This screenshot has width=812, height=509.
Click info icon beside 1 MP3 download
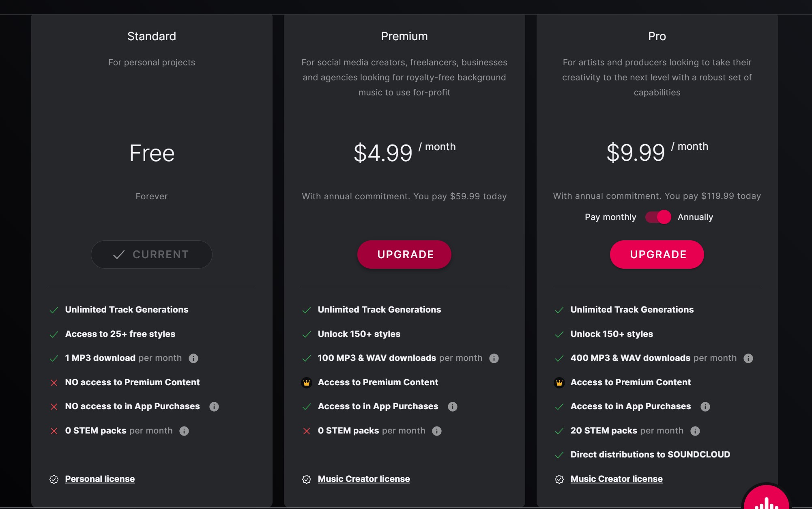click(193, 358)
